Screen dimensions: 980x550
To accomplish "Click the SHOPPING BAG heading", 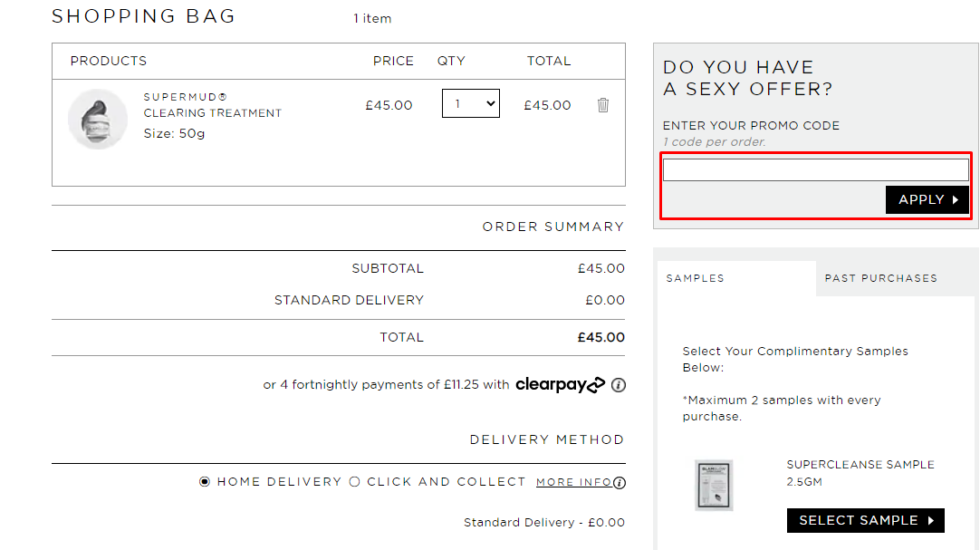I will (x=143, y=15).
